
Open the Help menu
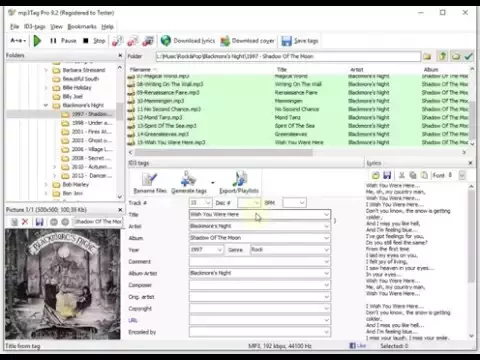pos(107,27)
